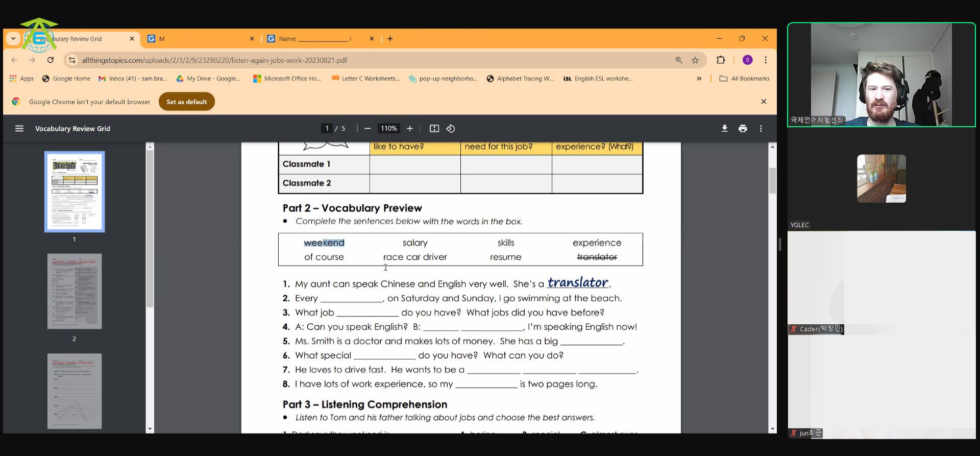The height and width of the screenshot is (456, 980).
Task: Zoom out the PDF with minus
Action: [367, 129]
